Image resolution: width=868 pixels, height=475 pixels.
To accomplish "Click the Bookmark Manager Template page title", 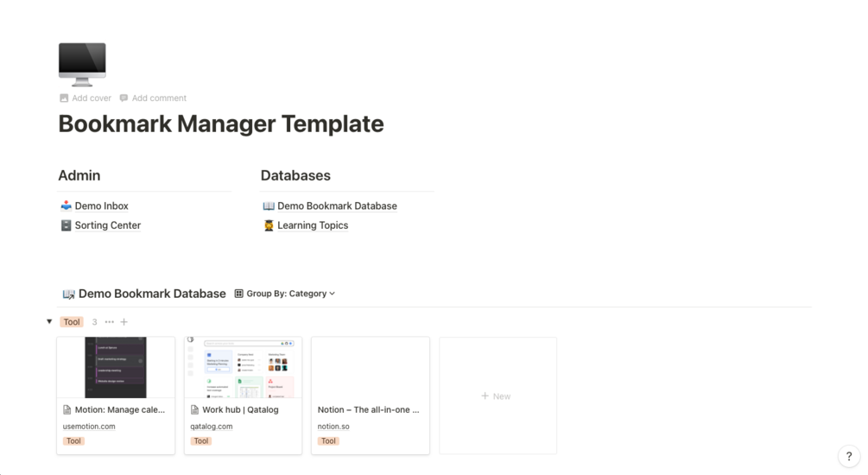I will (x=220, y=124).
